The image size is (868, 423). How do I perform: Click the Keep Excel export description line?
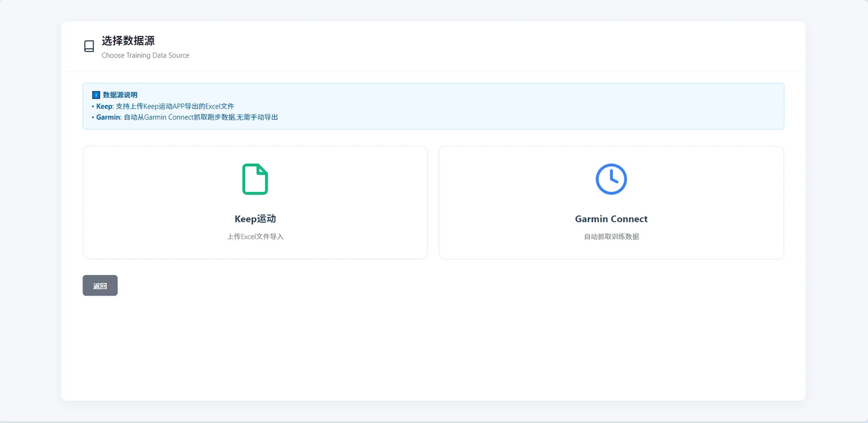(x=163, y=106)
